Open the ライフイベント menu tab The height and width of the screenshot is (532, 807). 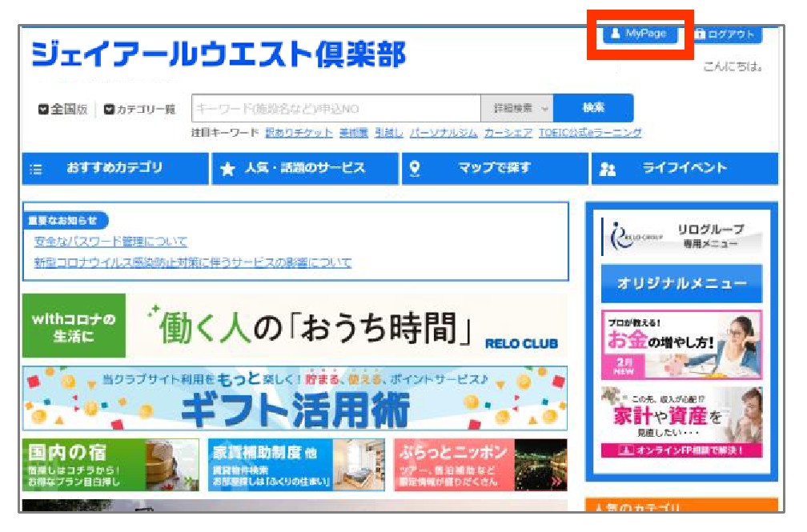pyautogui.click(x=685, y=168)
